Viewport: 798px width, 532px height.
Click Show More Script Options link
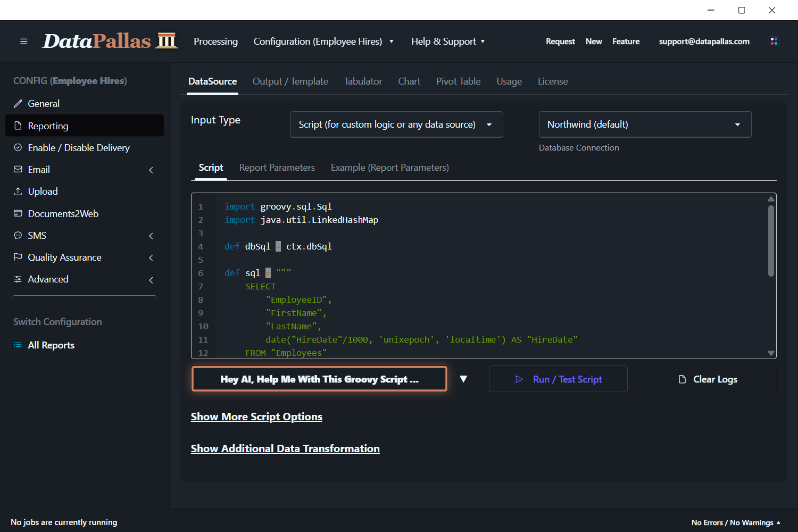pos(256,417)
